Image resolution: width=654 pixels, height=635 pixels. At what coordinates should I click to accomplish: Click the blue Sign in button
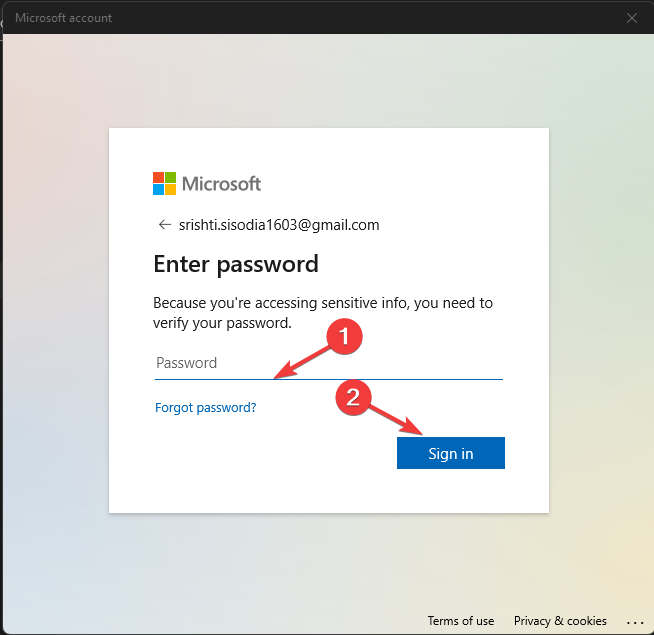(450, 453)
